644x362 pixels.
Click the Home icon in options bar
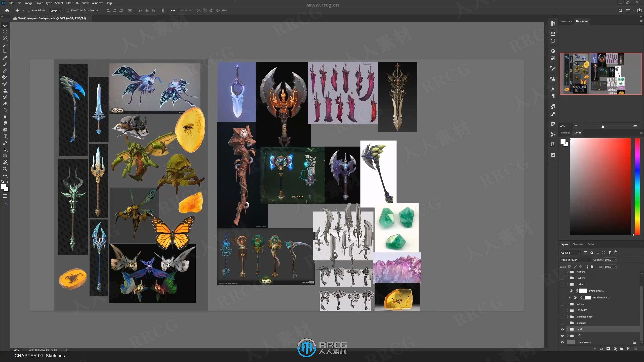(7, 11)
